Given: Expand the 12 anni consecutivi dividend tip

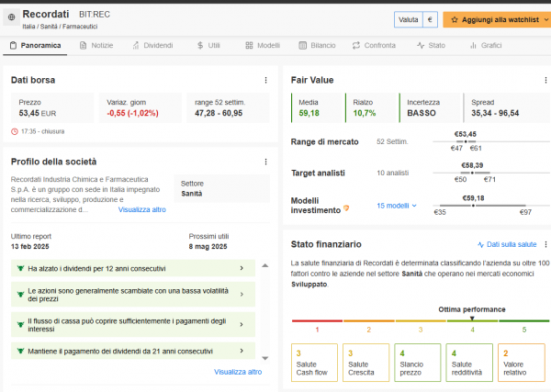Looking at the screenshot, I should (x=133, y=268).
